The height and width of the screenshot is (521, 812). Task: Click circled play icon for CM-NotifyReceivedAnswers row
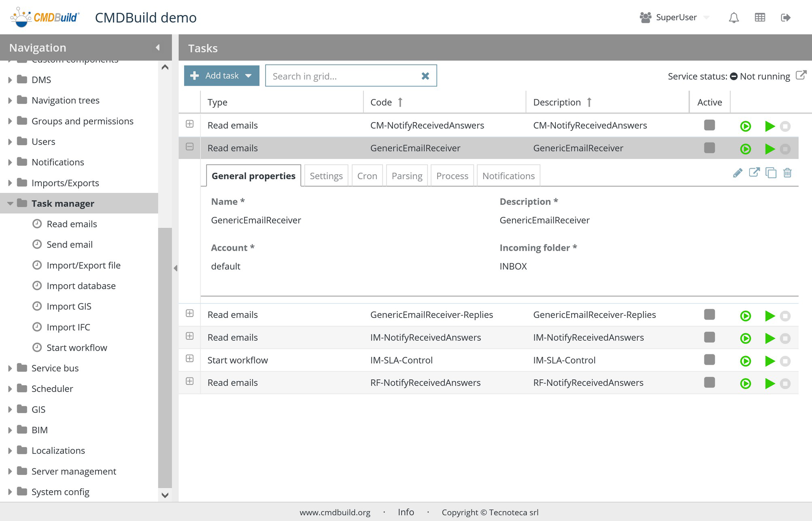(x=745, y=126)
